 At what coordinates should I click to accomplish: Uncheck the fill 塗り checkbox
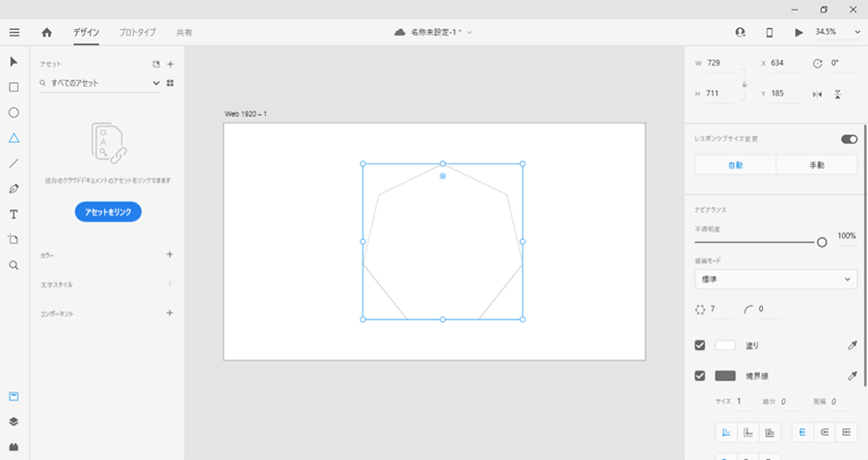pyautogui.click(x=700, y=345)
